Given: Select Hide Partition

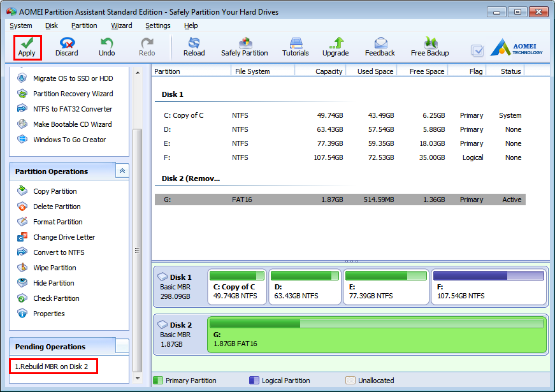Looking at the screenshot, I should click(x=46, y=283).
